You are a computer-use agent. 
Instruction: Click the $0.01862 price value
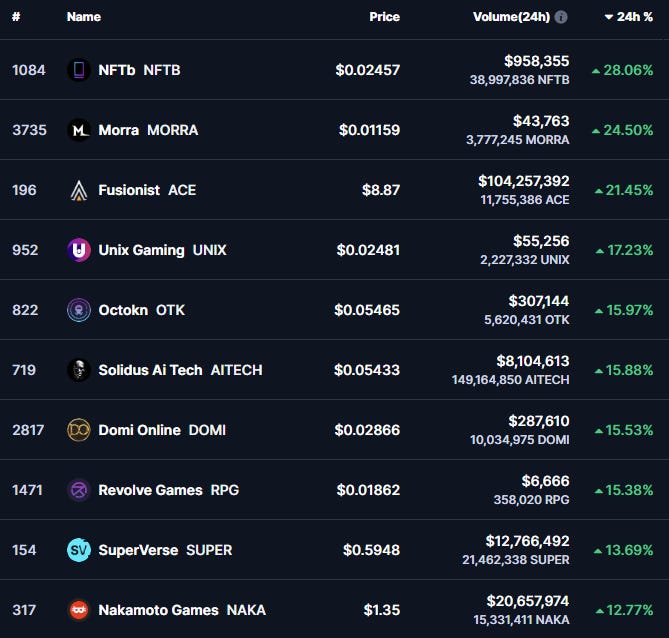[x=368, y=490]
